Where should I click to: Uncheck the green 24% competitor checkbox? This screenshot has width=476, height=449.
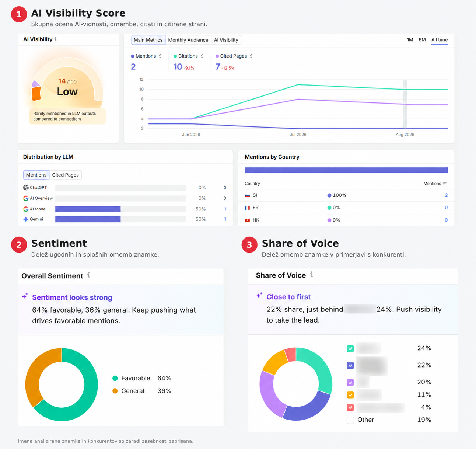pos(350,348)
